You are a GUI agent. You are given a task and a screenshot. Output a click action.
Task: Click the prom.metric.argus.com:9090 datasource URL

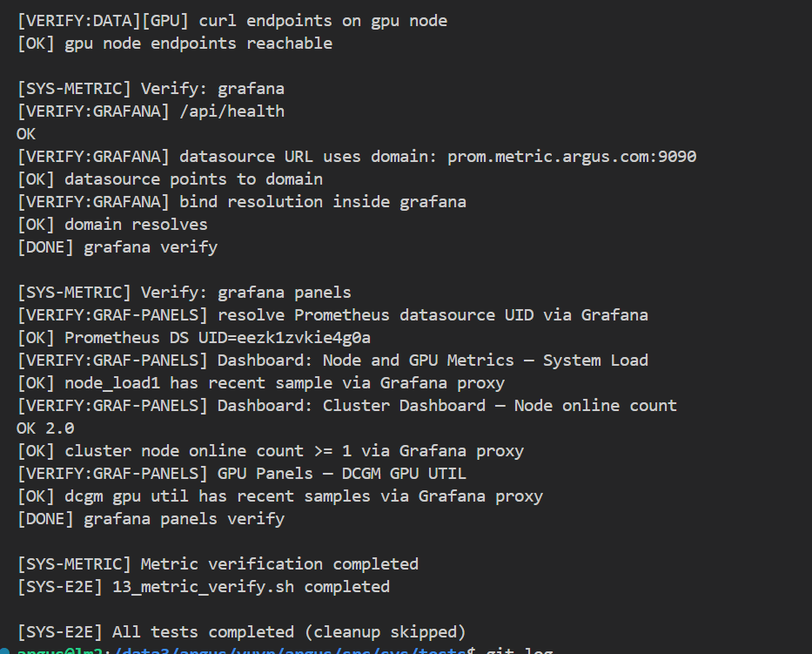571,157
